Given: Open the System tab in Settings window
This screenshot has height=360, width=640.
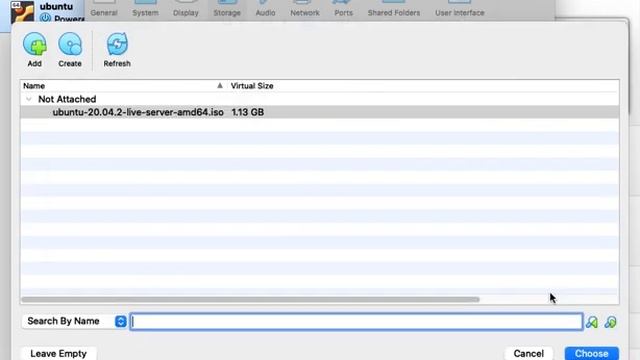Looking at the screenshot, I should coord(145,9).
